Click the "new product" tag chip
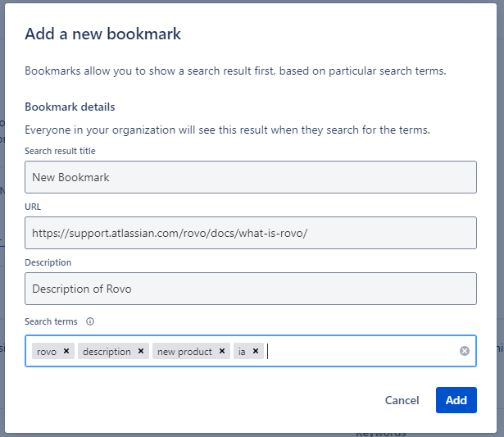The image size is (504, 437). click(184, 351)
